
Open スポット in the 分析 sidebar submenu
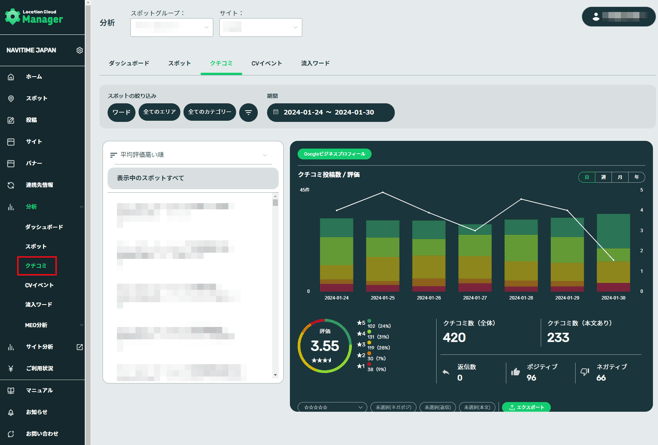pyautogui.click(x=36, y=246)
